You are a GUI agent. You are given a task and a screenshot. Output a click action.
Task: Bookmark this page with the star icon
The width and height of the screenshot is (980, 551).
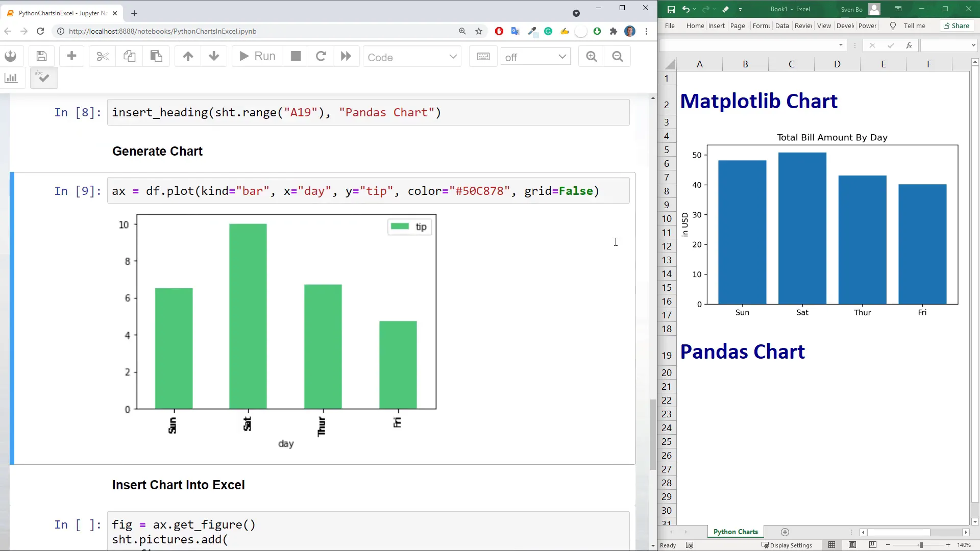click(x=479, y=31)
